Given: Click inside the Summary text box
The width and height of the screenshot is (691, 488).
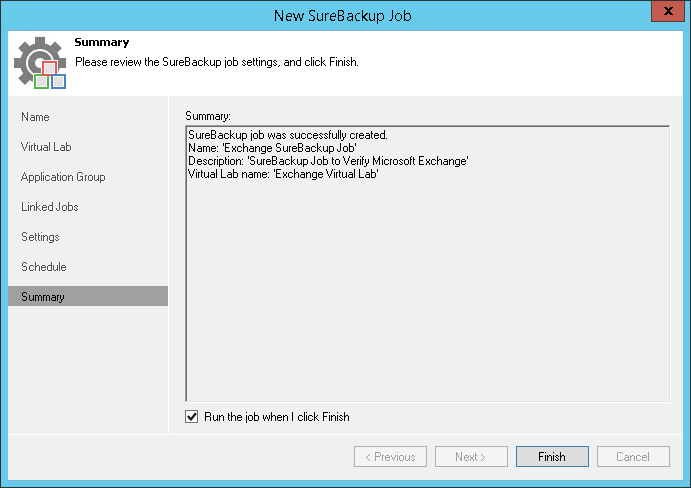Looking at the screenshot, I should (x=427, y=300).
